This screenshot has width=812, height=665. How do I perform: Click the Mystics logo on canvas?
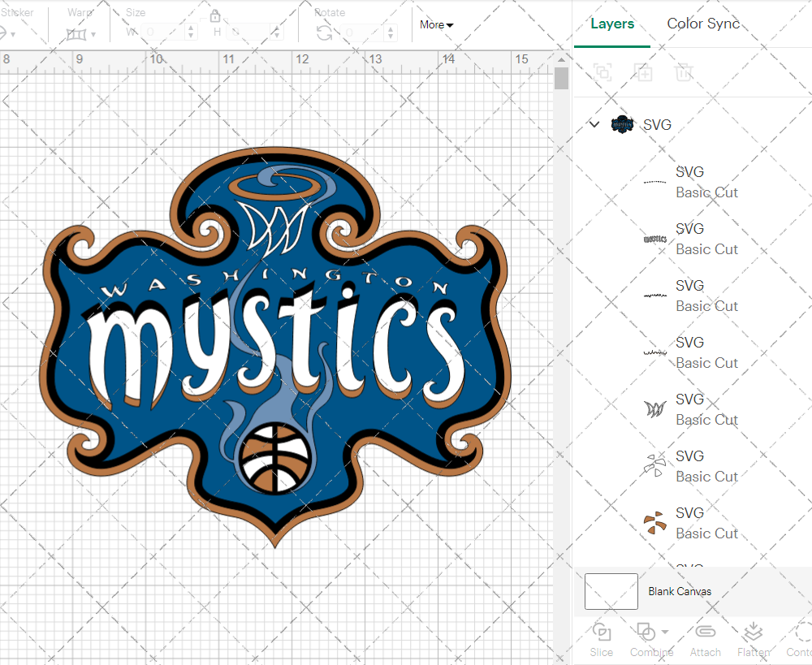pyautogui.click(x=275, y=346)
